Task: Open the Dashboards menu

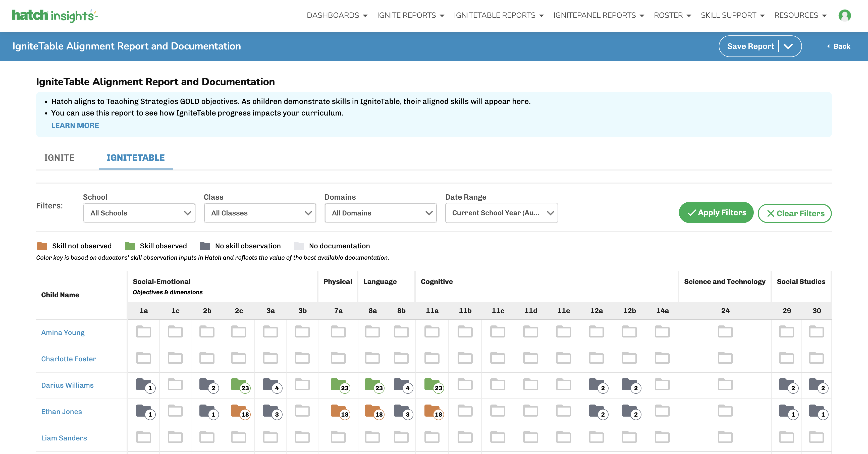Action: [x=337, y=15]
